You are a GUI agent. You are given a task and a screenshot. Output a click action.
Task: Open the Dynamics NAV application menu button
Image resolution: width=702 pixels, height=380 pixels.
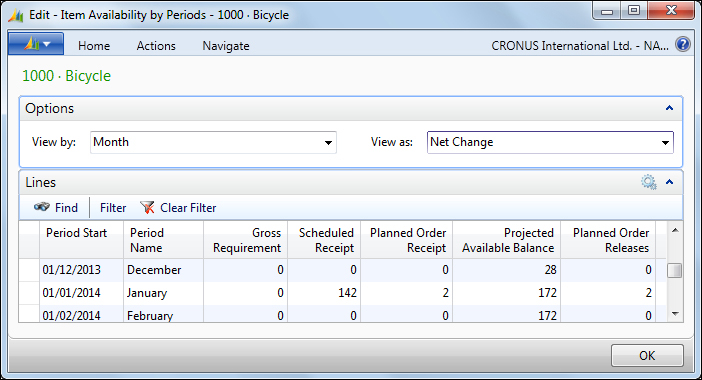point(36,44)
